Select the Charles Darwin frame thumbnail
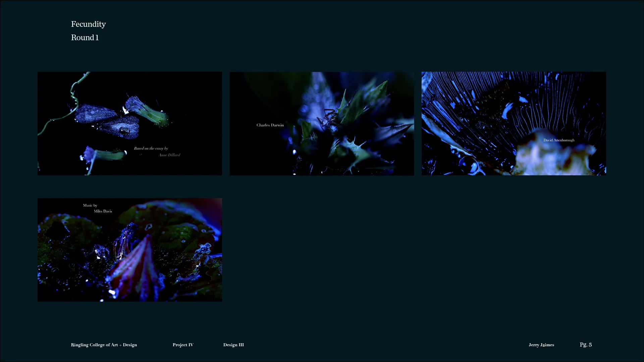The height and width of the screenshot is (362, 644). [321, 123]
